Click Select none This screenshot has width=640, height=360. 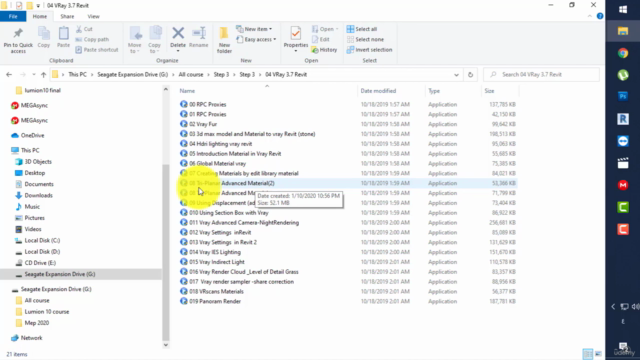point(365,40)
